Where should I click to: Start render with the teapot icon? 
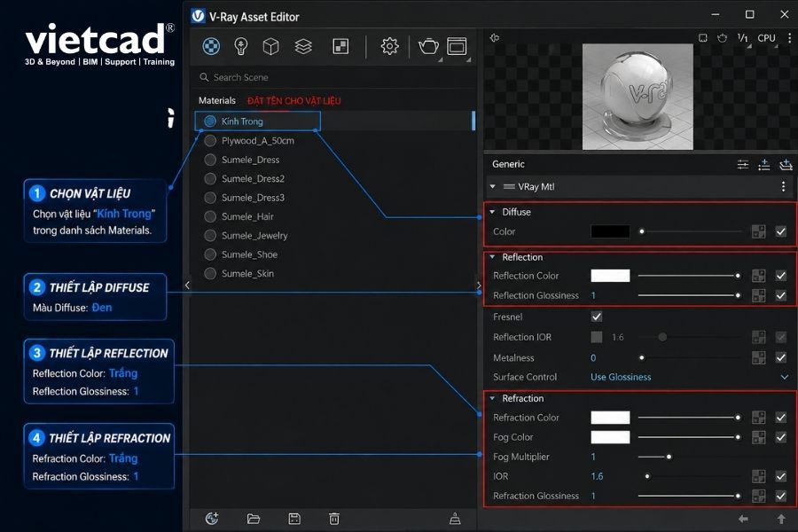[x=428, y=46]
